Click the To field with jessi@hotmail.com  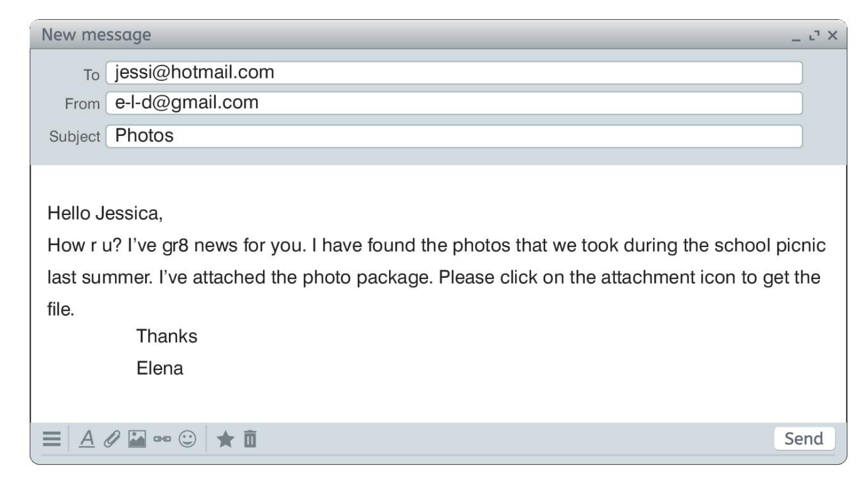[453, 73]
